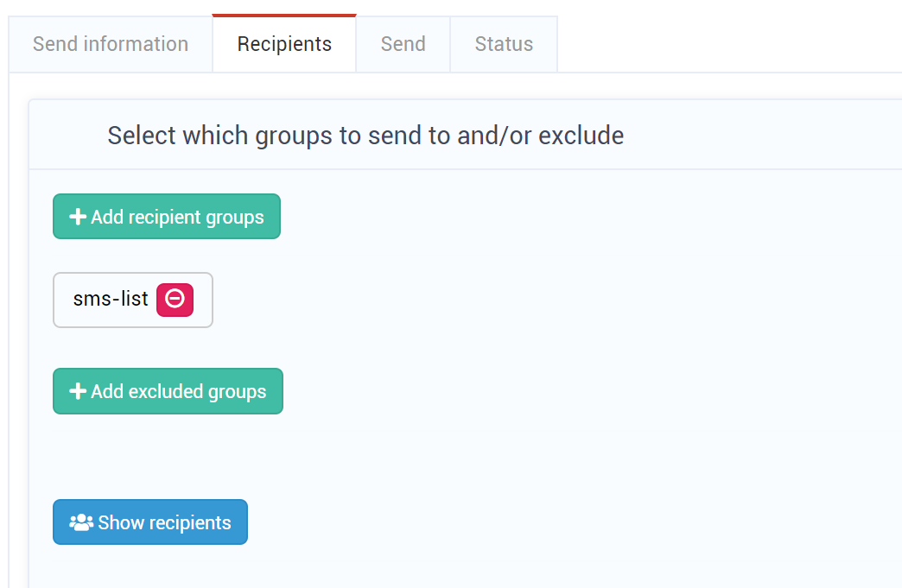Screen dimensions: 902x588
Task: Click the plus icon on Add excluded groups
Action: click(x=78, y=391)
